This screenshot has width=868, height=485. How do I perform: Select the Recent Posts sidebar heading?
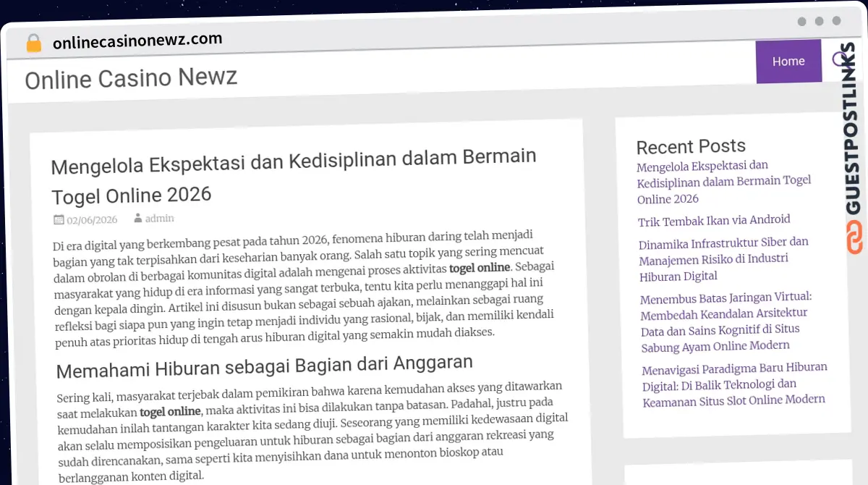tap(691, 146)
